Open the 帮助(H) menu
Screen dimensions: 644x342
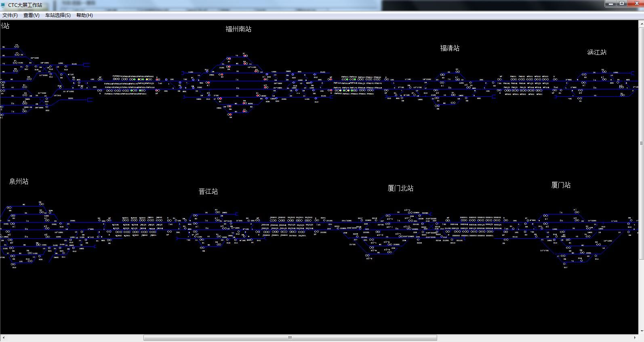tap(84, 15)
